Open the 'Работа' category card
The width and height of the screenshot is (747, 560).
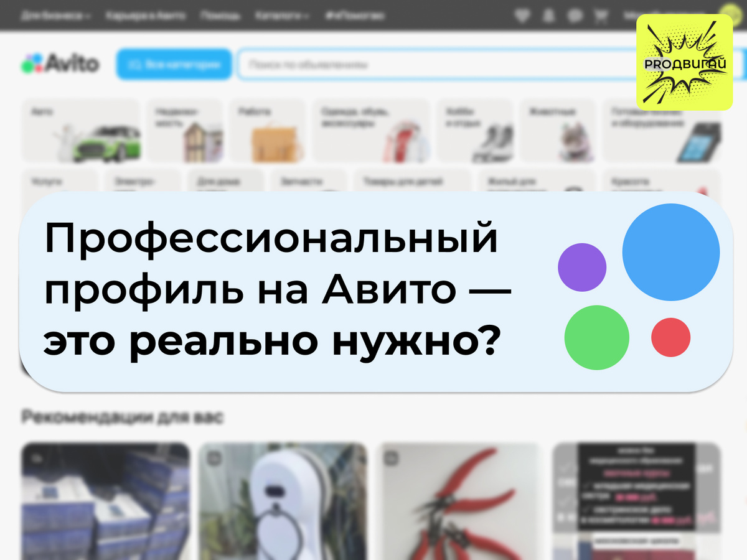268,130
